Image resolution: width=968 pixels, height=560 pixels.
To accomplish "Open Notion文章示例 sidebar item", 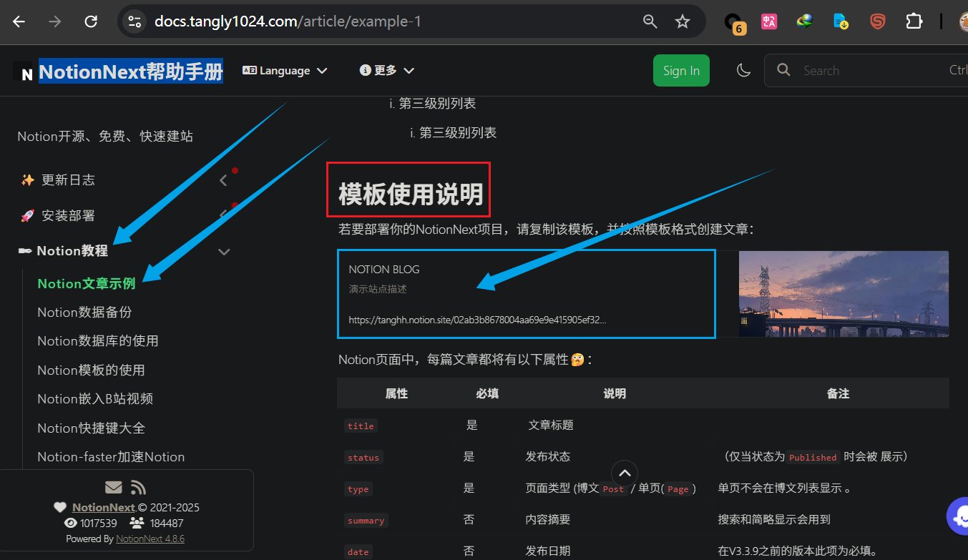I will click(87, 283).
